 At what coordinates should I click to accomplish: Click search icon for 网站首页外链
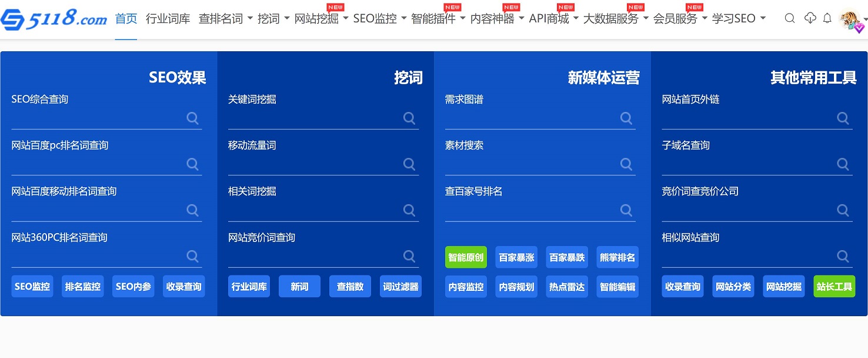point(843,118)
